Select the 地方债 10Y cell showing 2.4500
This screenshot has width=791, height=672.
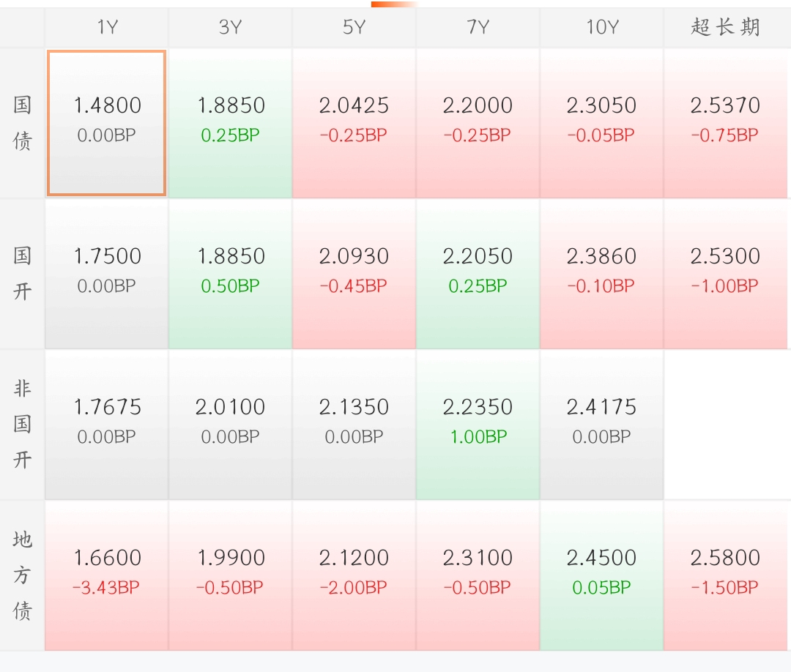click(x=601, y=575)
